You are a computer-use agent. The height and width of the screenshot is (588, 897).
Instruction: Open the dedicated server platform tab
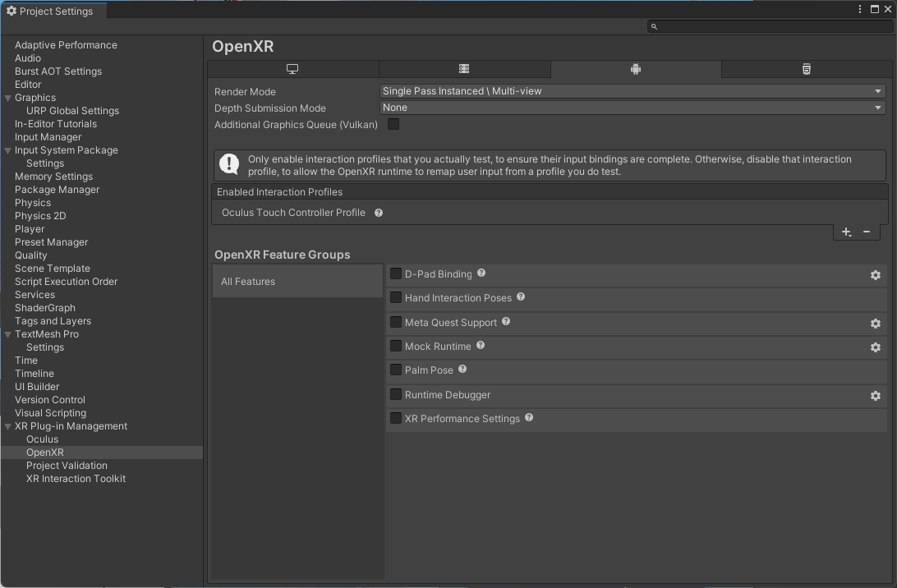point(464,70)
